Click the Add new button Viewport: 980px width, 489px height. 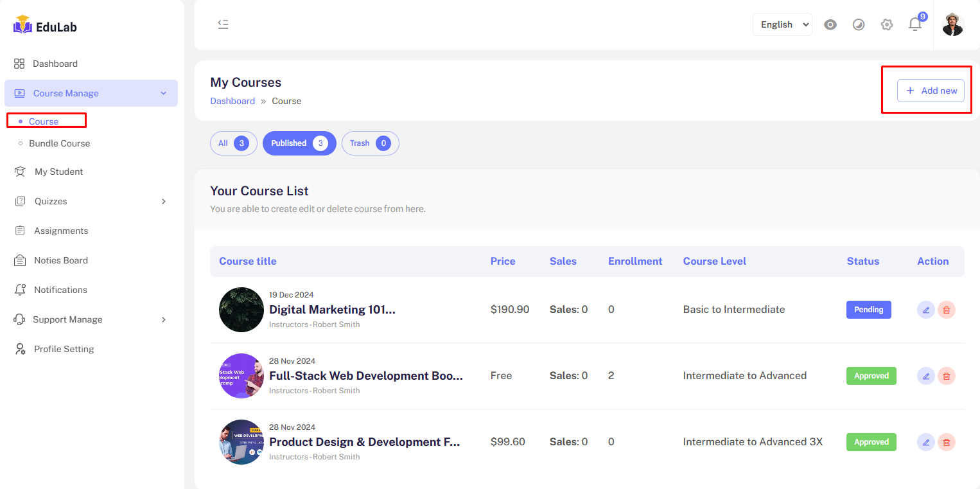click(931, 91)
